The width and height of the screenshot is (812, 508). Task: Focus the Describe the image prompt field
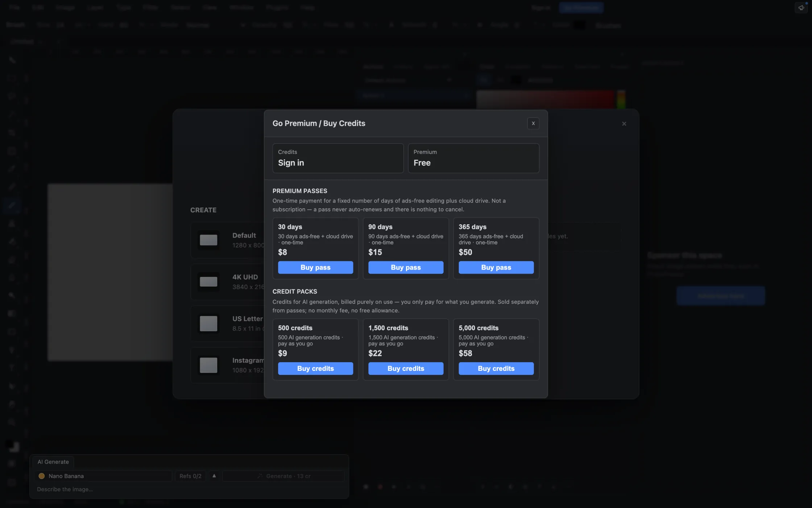pyautogui.click(x=188, y=489)
